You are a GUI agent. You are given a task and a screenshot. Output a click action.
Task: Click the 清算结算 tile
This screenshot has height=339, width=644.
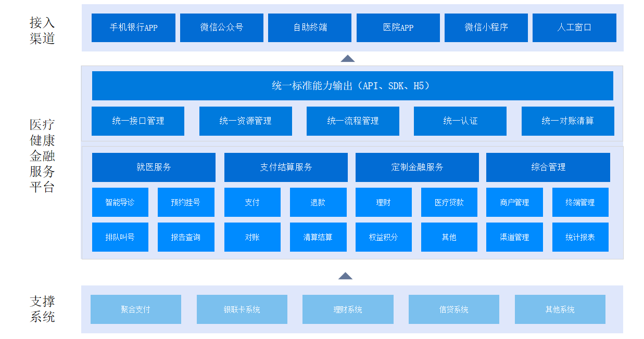(x=318, y=237)
